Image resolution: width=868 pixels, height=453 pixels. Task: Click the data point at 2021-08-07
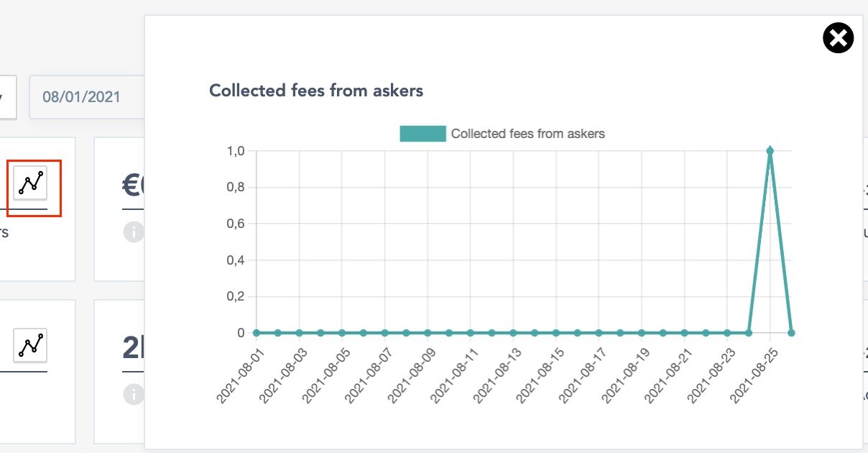(385, 333)
